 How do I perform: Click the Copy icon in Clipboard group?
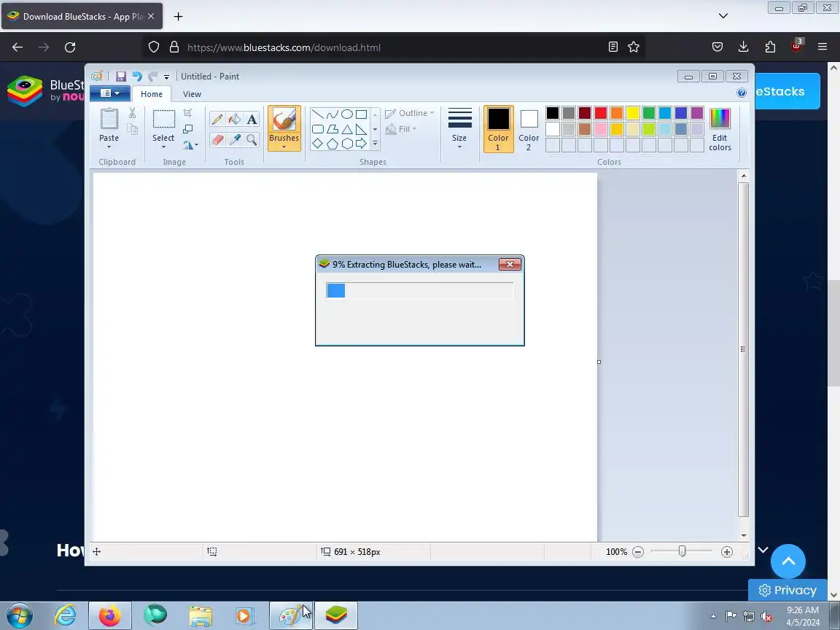click(132, 129)
